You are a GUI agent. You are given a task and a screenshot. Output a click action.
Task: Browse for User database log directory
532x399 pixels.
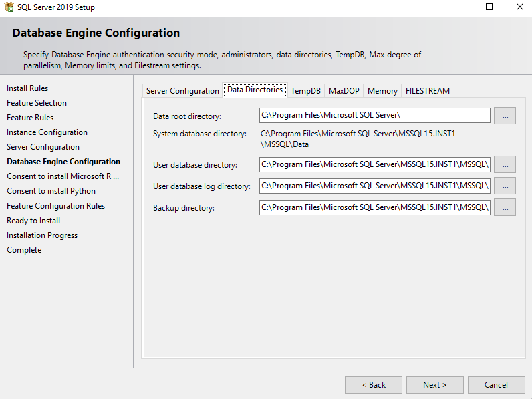(505, 186)
